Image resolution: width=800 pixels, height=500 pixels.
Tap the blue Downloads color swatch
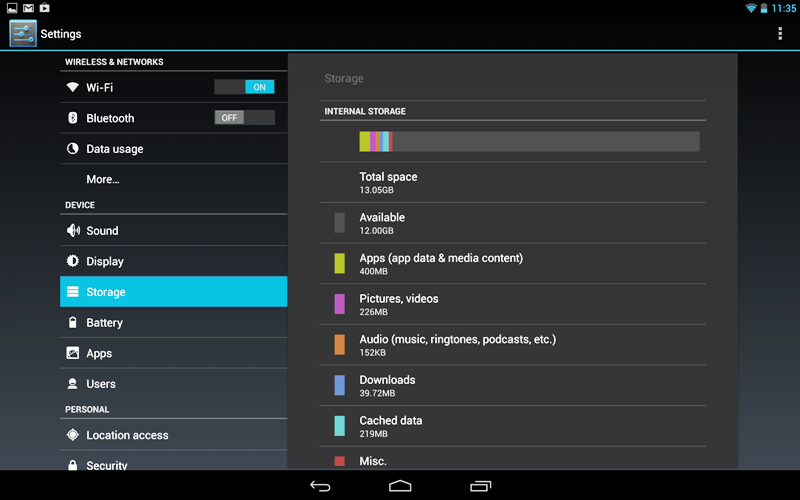click(x=339, y=385)
